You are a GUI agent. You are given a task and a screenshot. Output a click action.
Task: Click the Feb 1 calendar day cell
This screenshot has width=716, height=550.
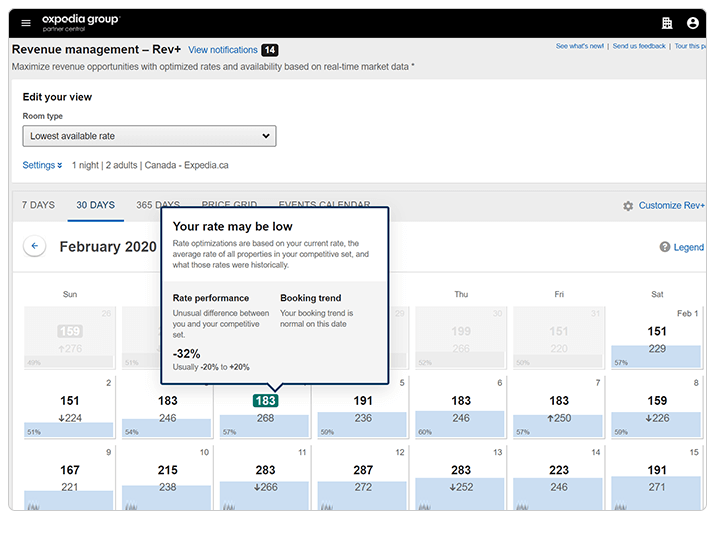pos(656,338)
